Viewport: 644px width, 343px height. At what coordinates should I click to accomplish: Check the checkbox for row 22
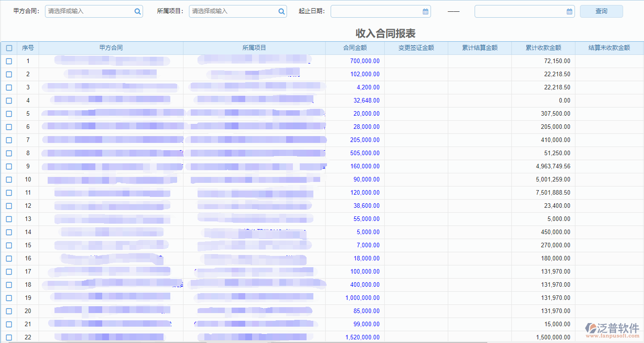click(9, 337)
